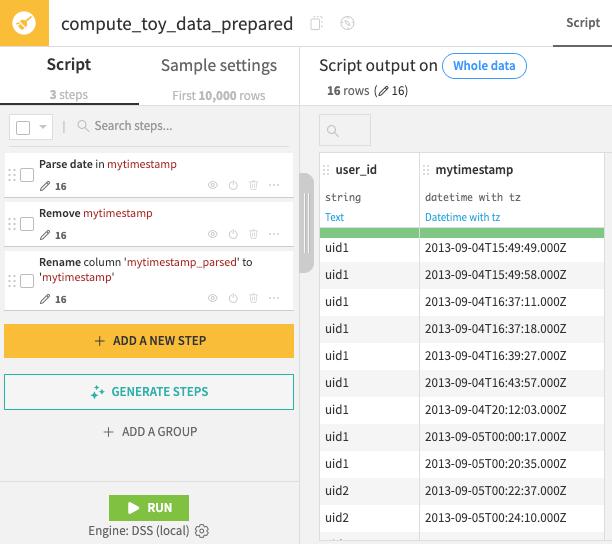This screenshot has height=544, width=612.
Task: Click the copy icon beside recipe name
Action: tap(317, 24)
